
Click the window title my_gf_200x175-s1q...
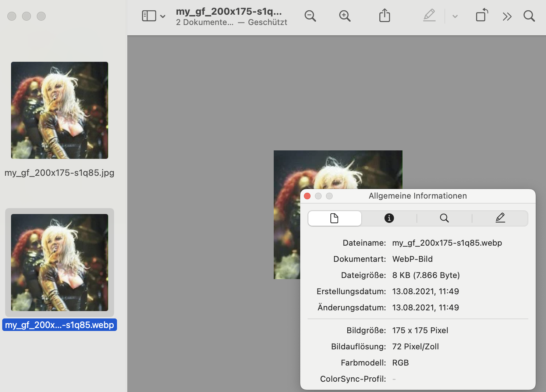click(x=229, y=11)
